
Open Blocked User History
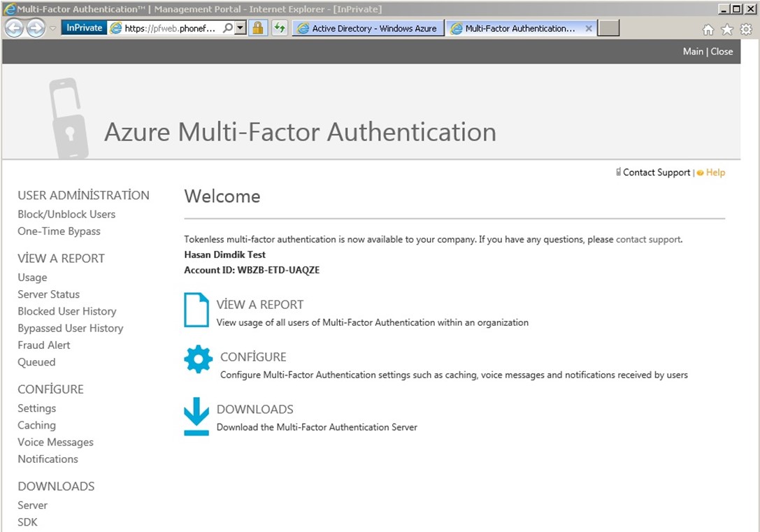click(x=67, y=311)
